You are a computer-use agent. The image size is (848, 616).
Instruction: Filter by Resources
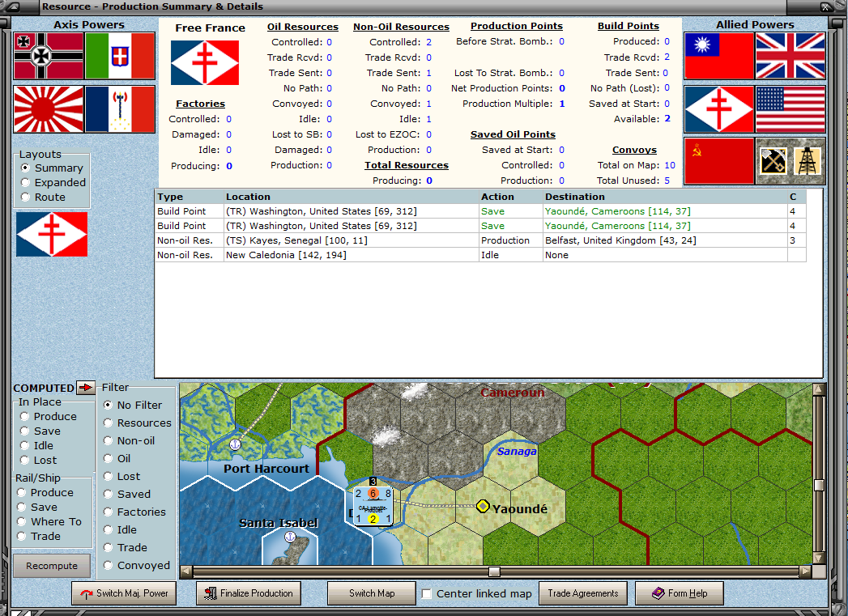[x=109, y=423]
